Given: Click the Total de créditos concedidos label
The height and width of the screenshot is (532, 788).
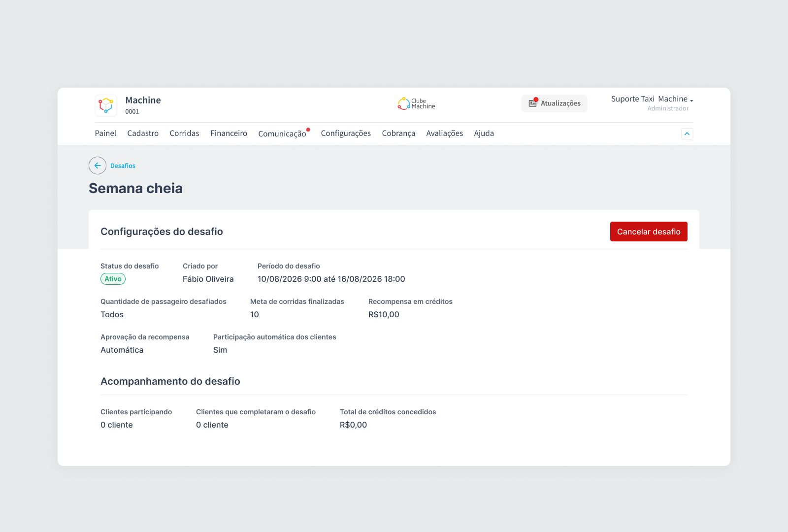Looking at the screenshot, I should coord(388,412).
